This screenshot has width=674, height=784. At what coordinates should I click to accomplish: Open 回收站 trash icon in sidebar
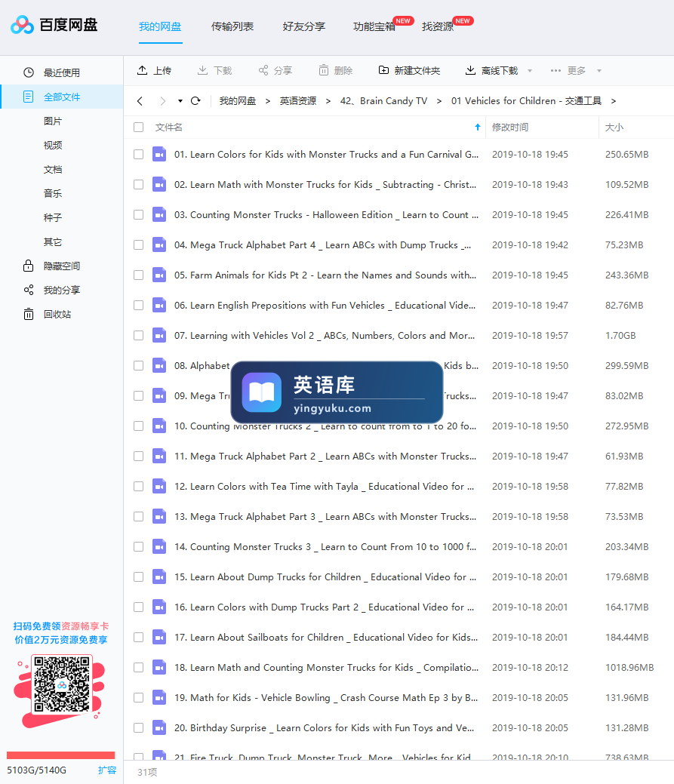tap(29, 314)
